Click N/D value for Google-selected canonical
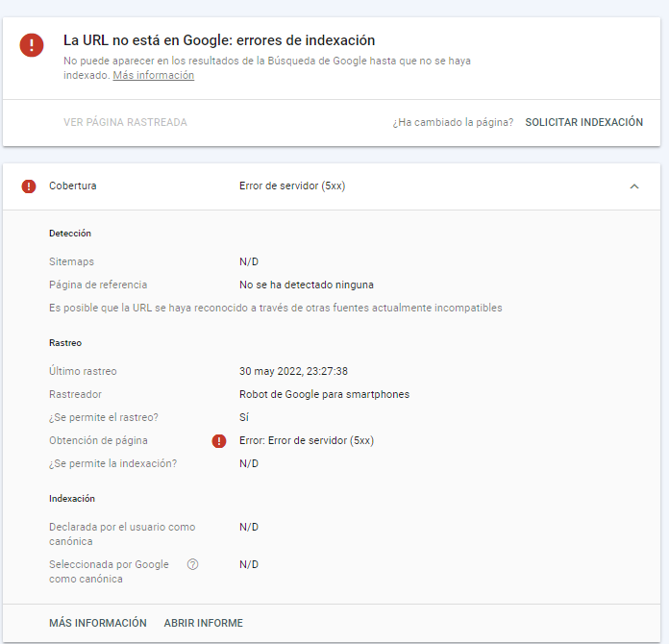The width and height of the screenshot is (669, 644). pos(249,564)
